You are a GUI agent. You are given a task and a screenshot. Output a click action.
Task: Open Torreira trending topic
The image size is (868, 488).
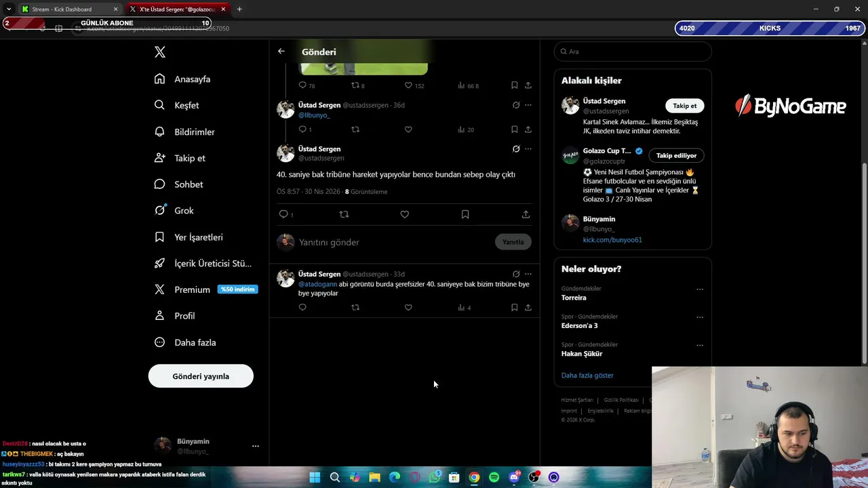(574, 298)
